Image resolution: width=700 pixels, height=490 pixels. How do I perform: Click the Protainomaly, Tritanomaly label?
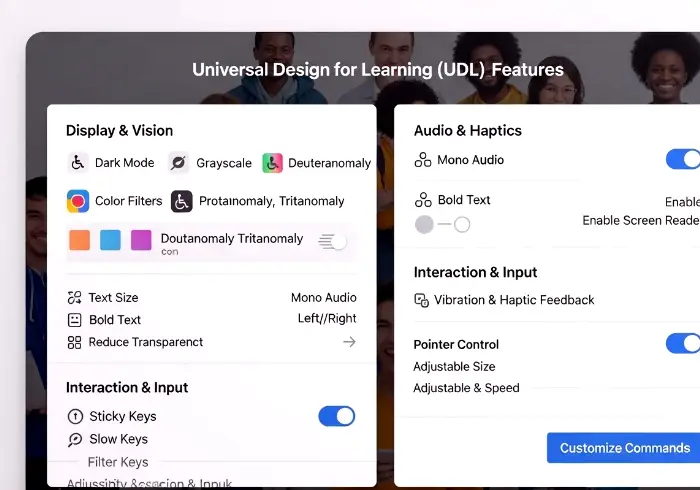coord(271,202)
